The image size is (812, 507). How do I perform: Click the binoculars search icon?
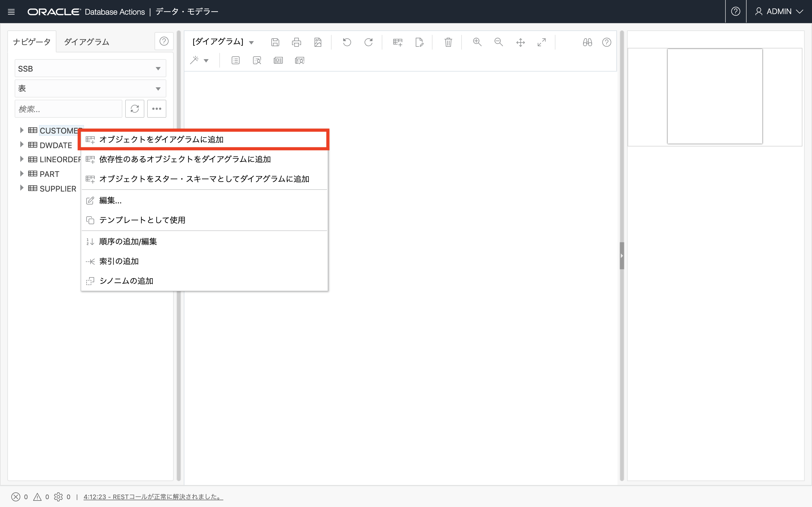[x=587, y=42]
